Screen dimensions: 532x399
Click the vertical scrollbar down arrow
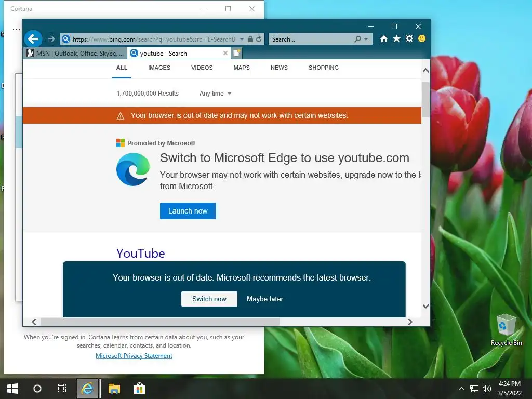[426, 306]
